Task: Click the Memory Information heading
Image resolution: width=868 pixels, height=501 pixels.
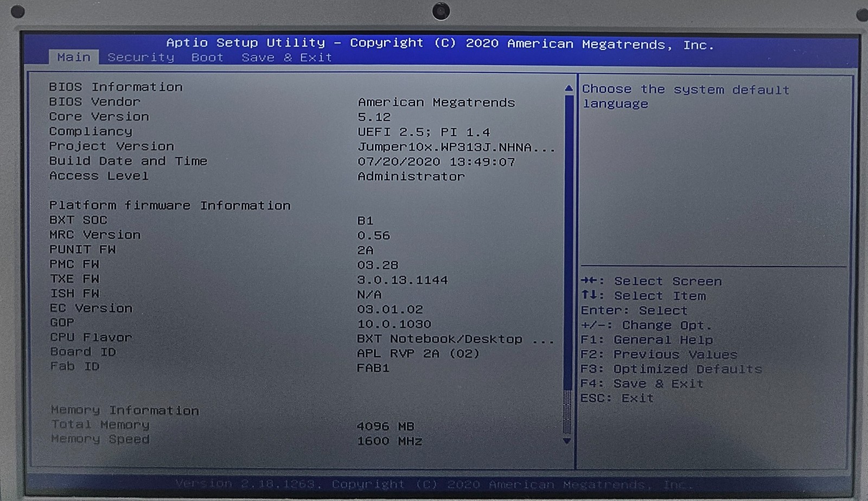Action: 125,410
